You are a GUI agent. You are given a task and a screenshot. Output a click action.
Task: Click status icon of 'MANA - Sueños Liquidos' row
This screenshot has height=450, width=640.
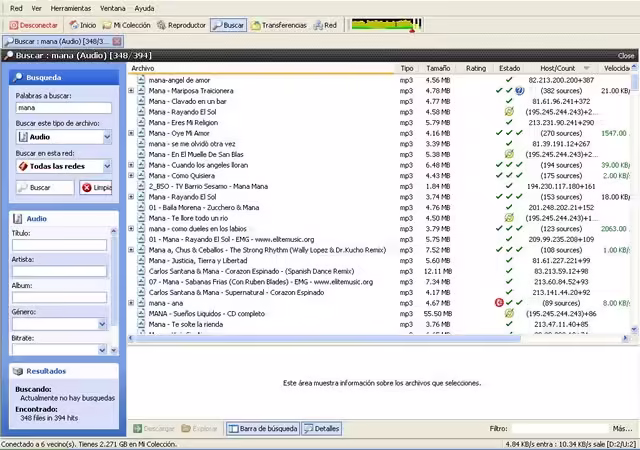coord(509,313)
